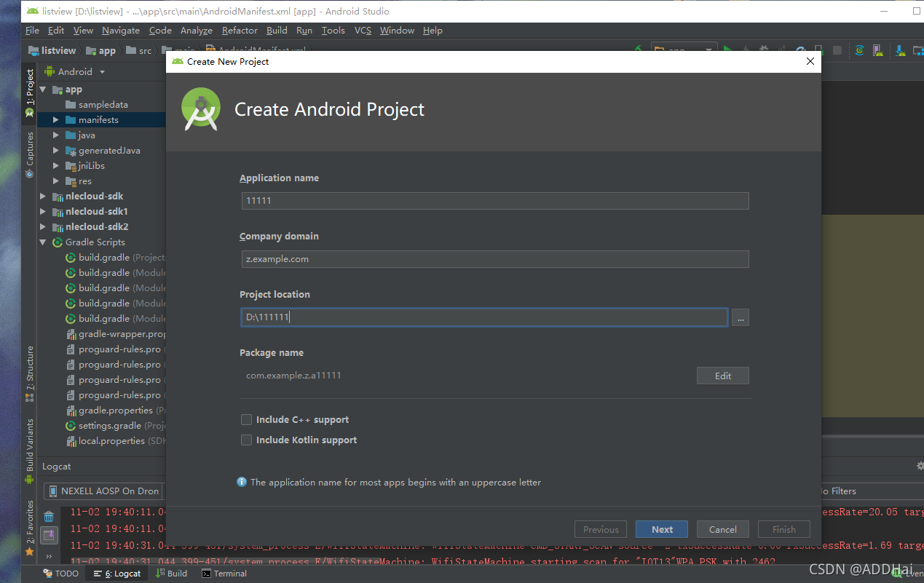Image resolution: width=924 pixels, height=583 pixels.
Task: Run the app with the green Run icon
Action: point(727,49)
